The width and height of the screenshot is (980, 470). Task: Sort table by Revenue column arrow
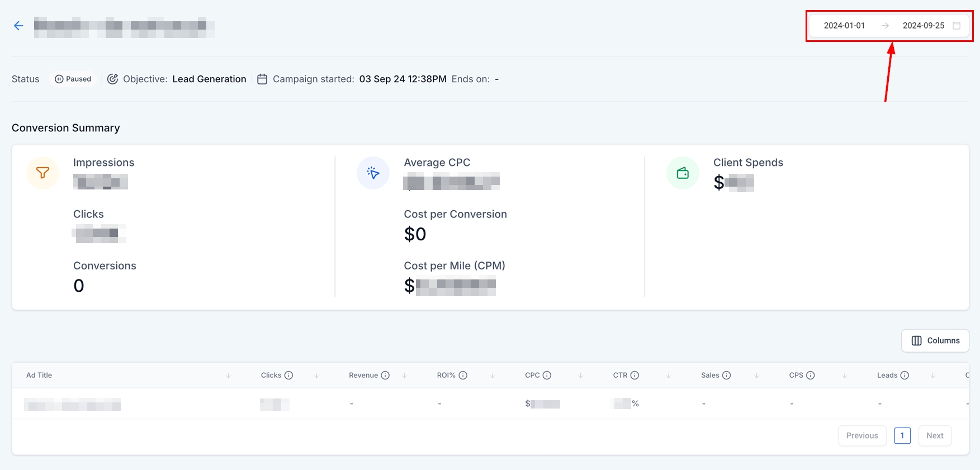pyautogui.click(x=405, y=376)
